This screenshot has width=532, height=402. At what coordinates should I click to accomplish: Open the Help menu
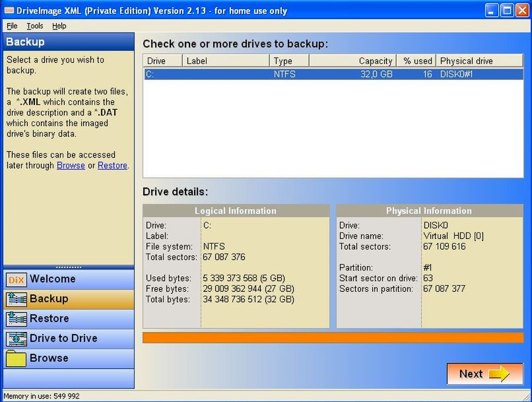click(x=59, y=26)
